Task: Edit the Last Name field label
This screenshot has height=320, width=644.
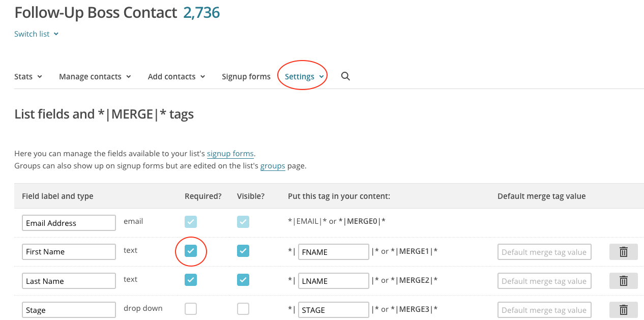Action: [69, 281]
